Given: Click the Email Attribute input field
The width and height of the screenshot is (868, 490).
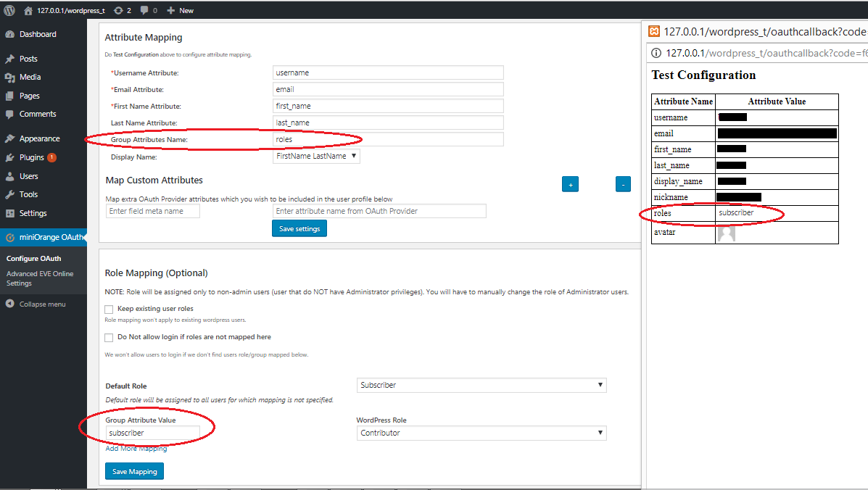Looking at the screenshot, I should [x=388, y=89].
